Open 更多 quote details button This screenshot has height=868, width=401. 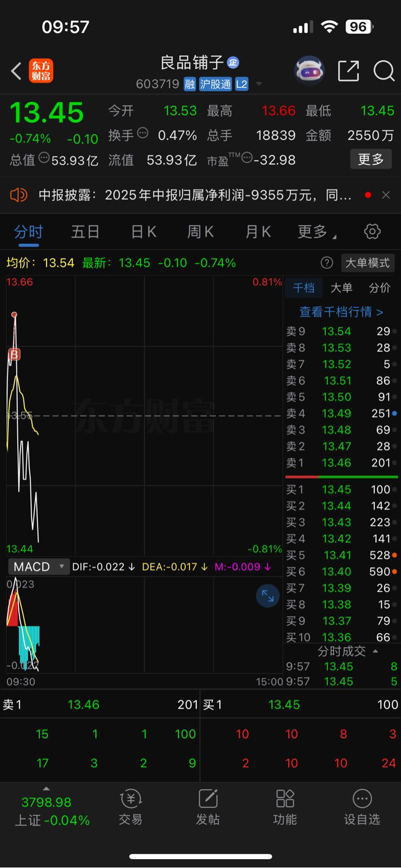[x=371, y=159]
